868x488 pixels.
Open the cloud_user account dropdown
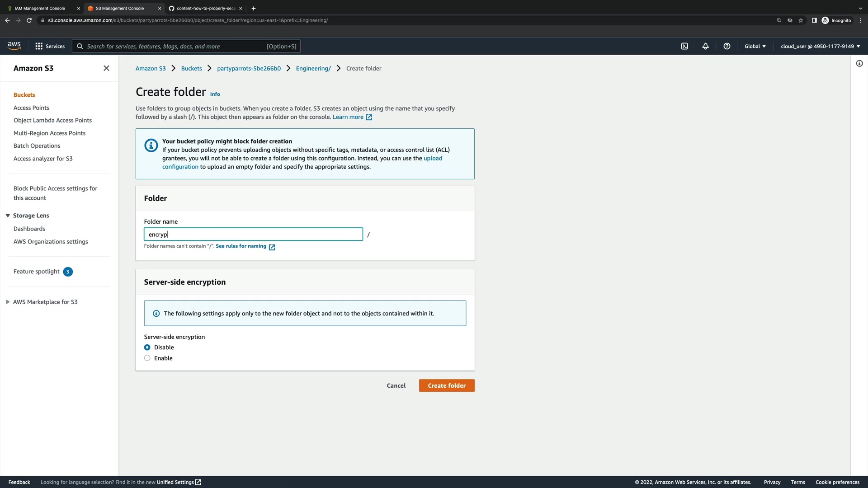[820, 46]
